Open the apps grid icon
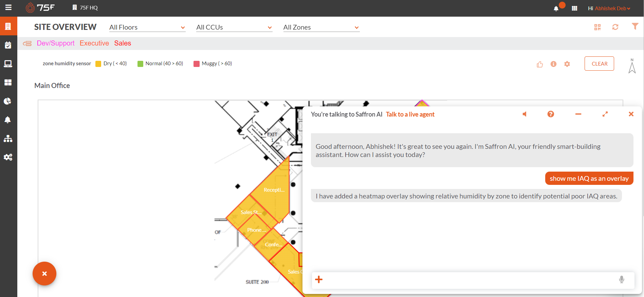Image resolution: width=644 pixels, height=297 pixels. 574,8
